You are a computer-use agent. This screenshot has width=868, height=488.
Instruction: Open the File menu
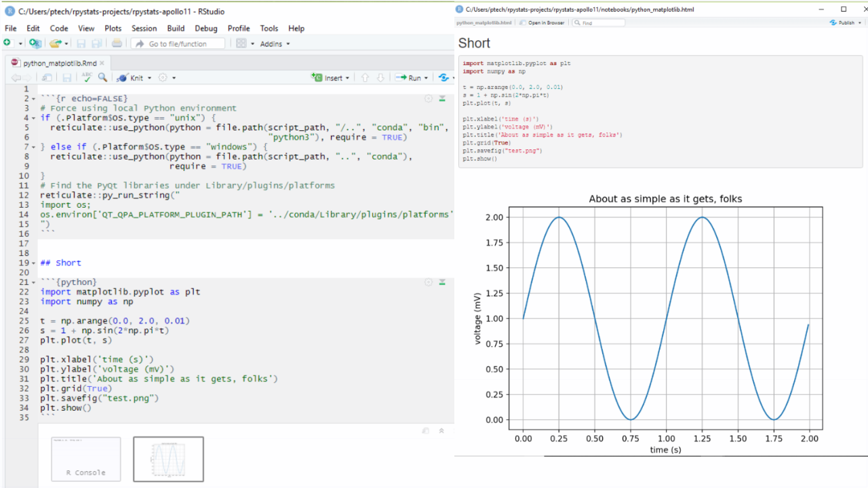[11, 29]
